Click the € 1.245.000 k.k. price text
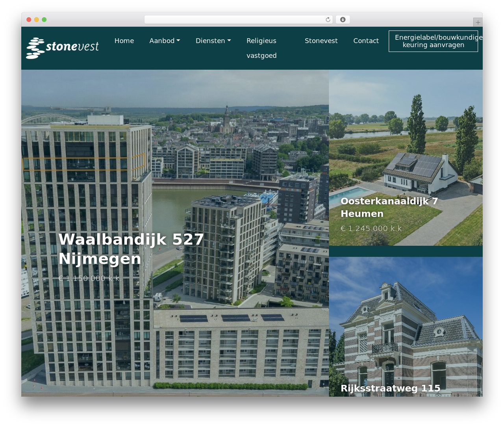Image resolution: width=504 pixels, height=427 pixels. [371, 228]
